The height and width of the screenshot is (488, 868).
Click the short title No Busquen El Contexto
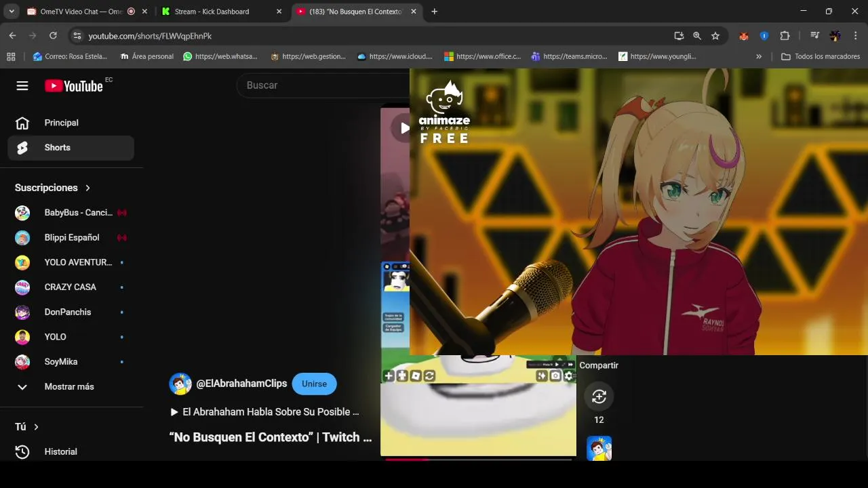coord(271,437)
